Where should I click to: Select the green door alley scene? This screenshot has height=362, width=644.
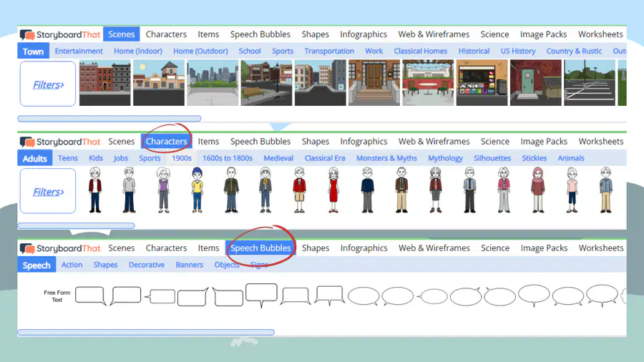pyautogui.click(x=535, y=82)
